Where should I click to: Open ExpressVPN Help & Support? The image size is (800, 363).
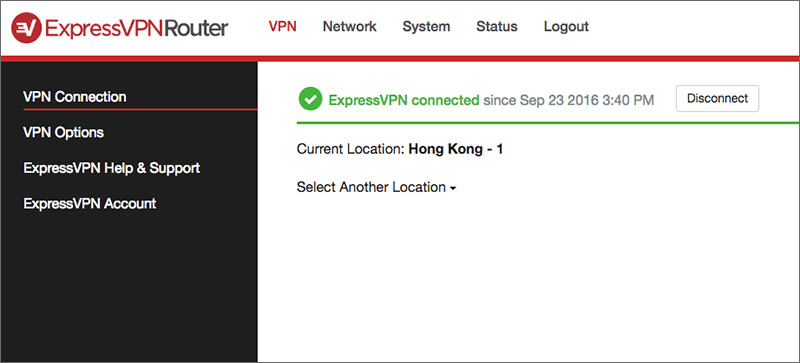pos(112,168)
